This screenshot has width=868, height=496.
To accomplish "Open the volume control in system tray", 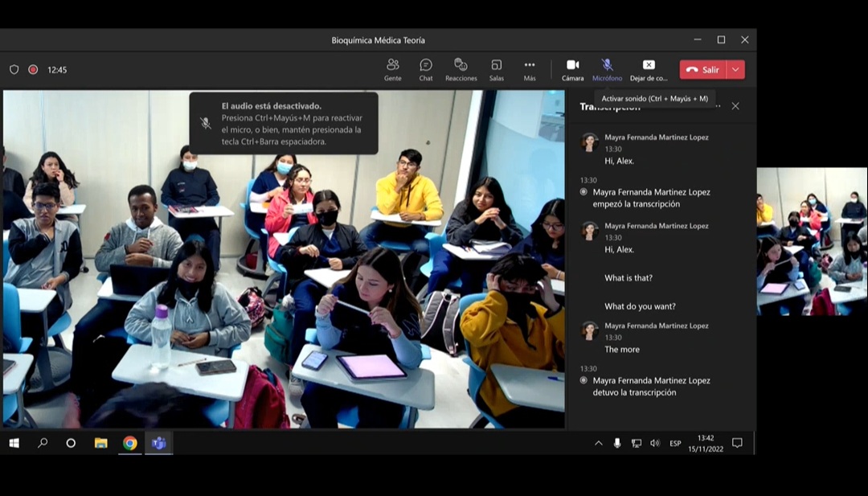I will pos(654,443).
